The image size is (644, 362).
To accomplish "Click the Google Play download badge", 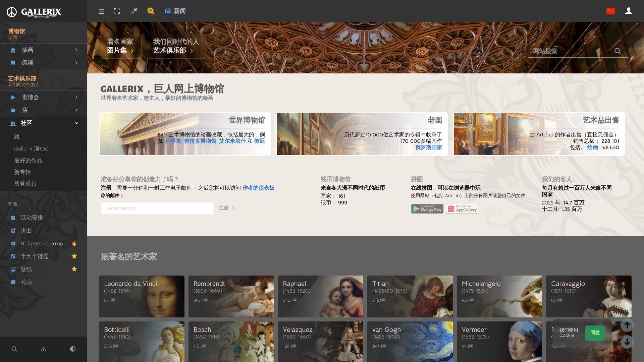I will click(x=427, y=209).
